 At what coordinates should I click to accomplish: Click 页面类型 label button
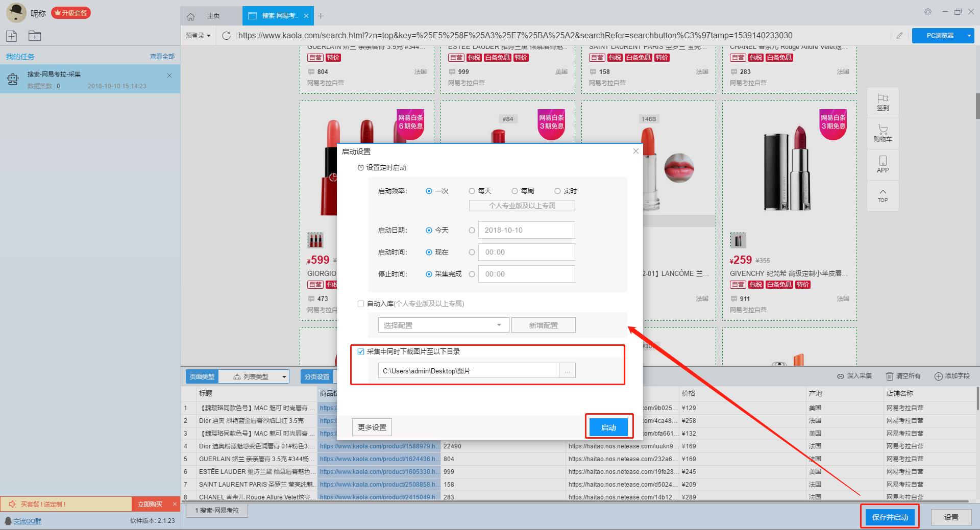(202, 376)
